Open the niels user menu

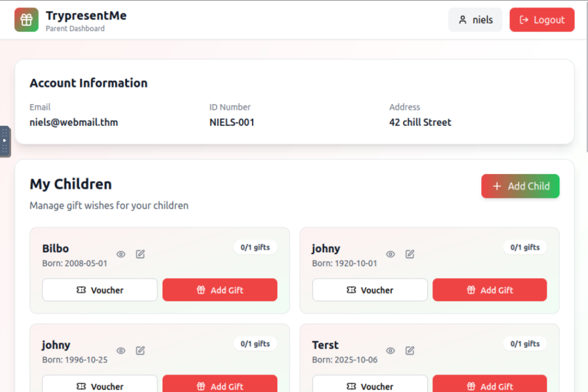click(475, 20)
